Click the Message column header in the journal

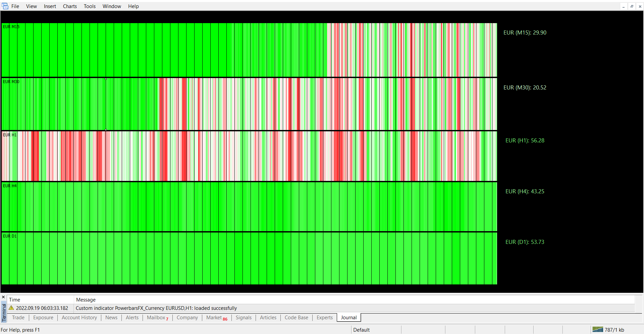pos(86,300)
